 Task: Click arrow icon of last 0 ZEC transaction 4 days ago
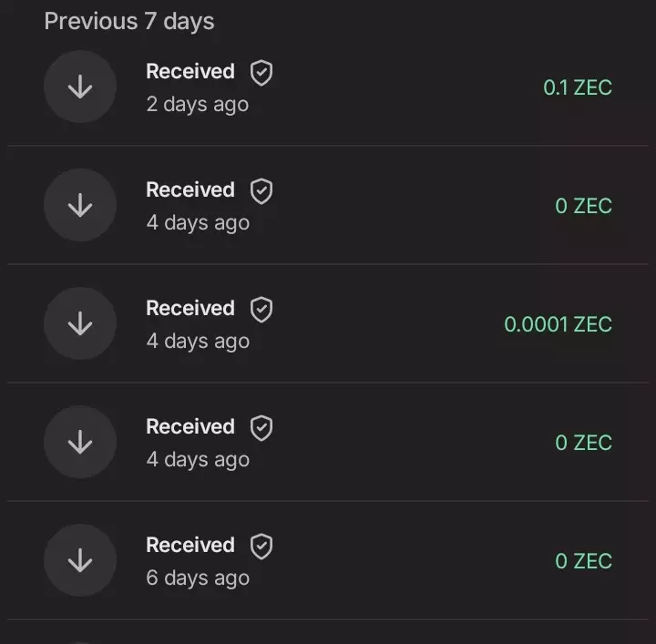click(x=80, y=443)
